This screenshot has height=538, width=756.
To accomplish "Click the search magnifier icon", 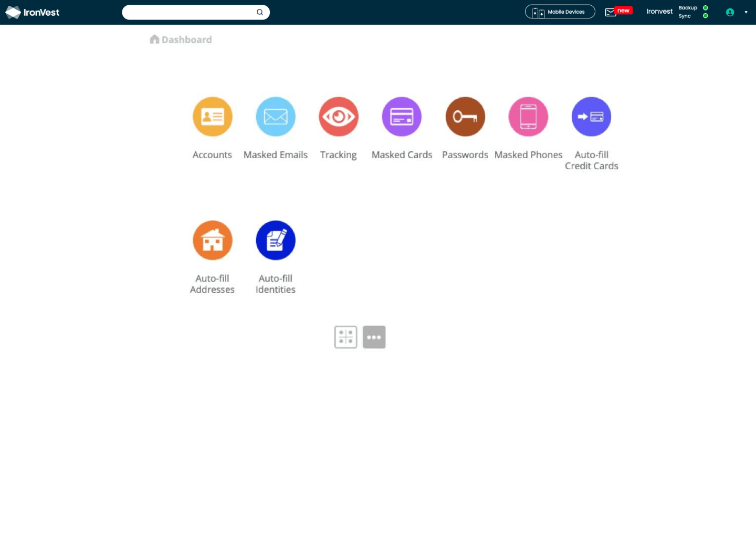I will coord(260,12).
